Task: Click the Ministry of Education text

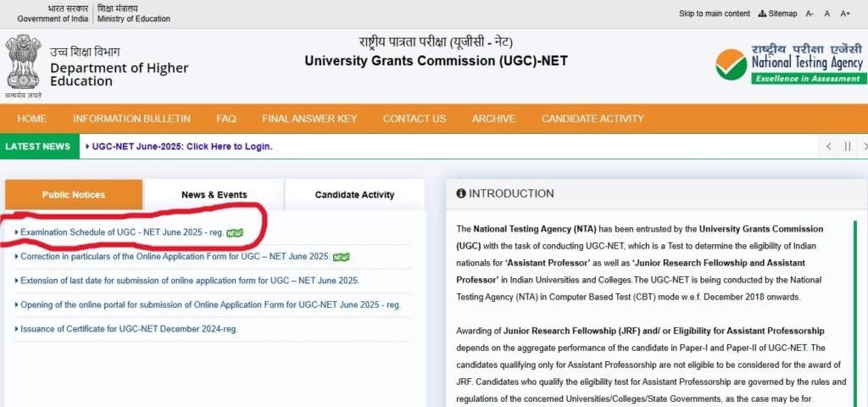Action: [x=134, y=19]
